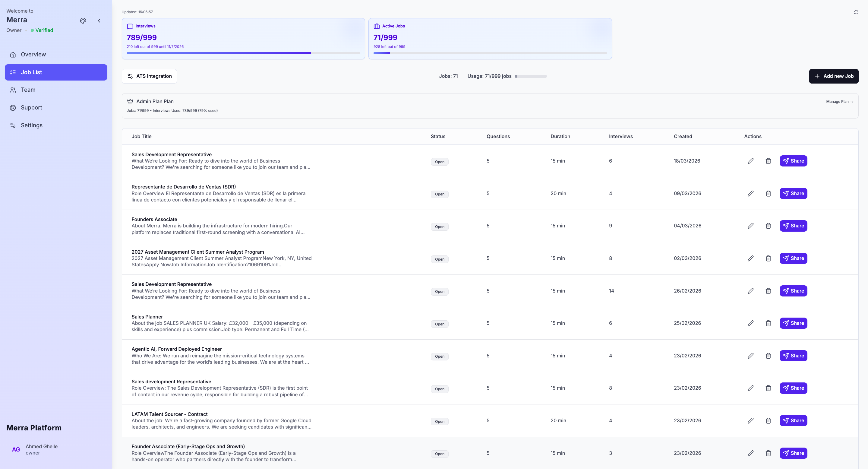Edit the Founders Associate job
868x469 pixels.
tap(750, 226)
